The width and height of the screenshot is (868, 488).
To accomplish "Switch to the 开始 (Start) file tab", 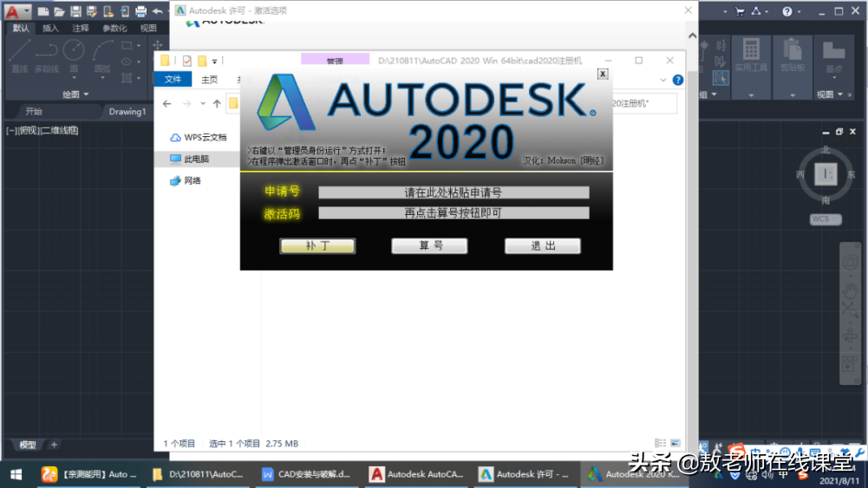I will coord(34,111).
